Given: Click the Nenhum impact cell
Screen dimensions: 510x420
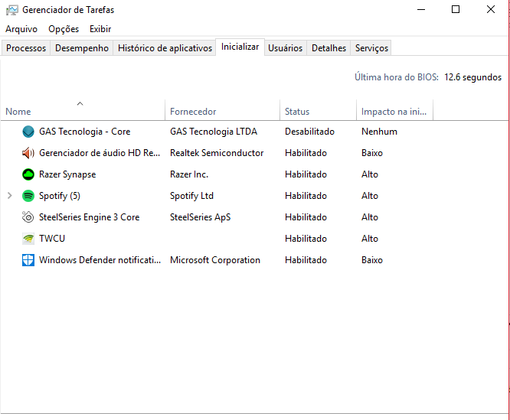Looking at the screenshot, I should [x=379, y=132].
